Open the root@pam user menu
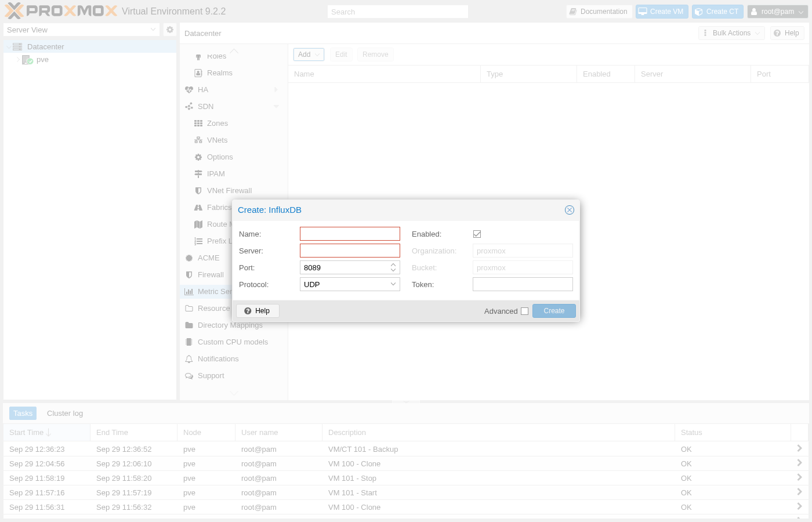The width and height of the screenshot is (812, 522). [777, 12]
